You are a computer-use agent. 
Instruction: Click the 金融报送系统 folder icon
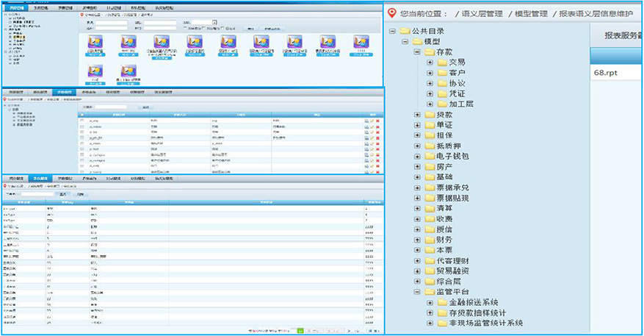coord(441,302)
